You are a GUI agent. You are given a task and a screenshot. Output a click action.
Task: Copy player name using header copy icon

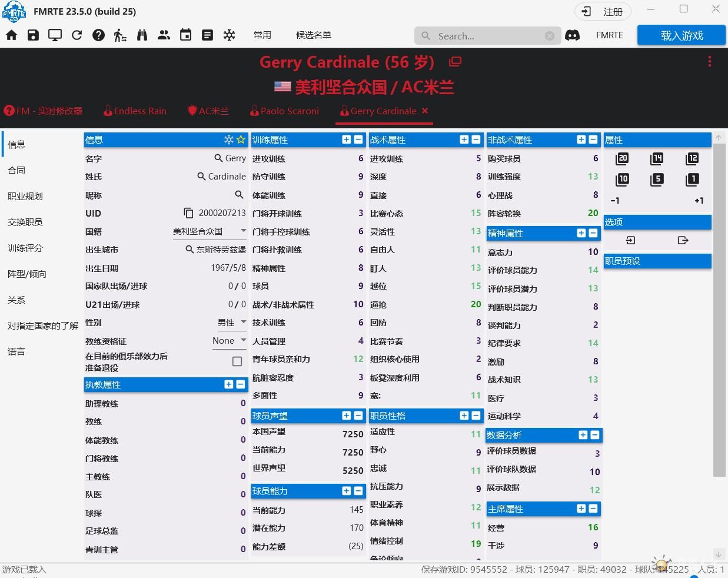point(455,61)
